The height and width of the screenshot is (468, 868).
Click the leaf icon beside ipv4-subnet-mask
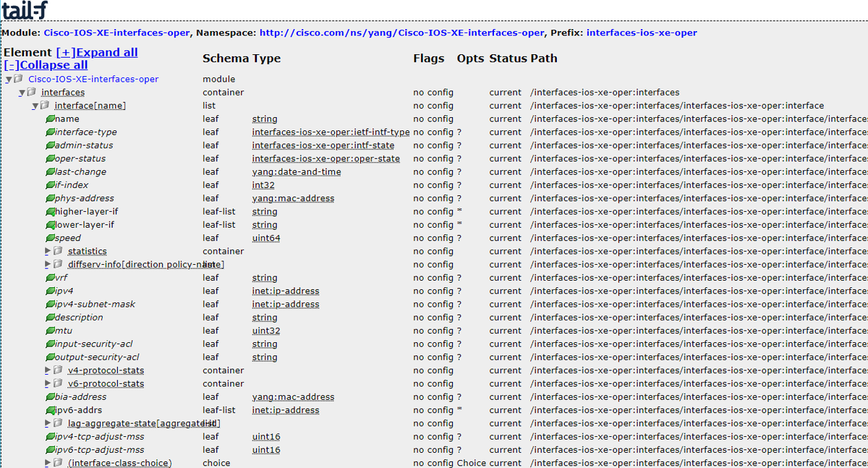pos(50,305)
